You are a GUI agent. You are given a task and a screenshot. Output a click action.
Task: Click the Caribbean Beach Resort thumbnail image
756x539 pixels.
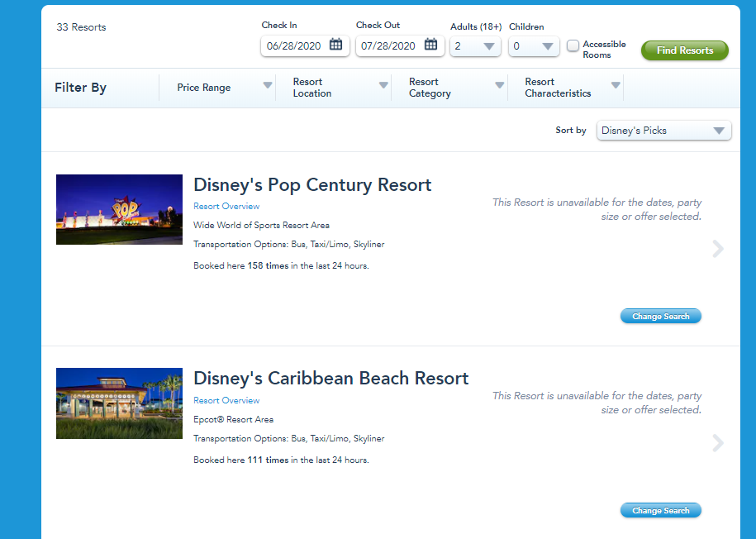(119, 403)
